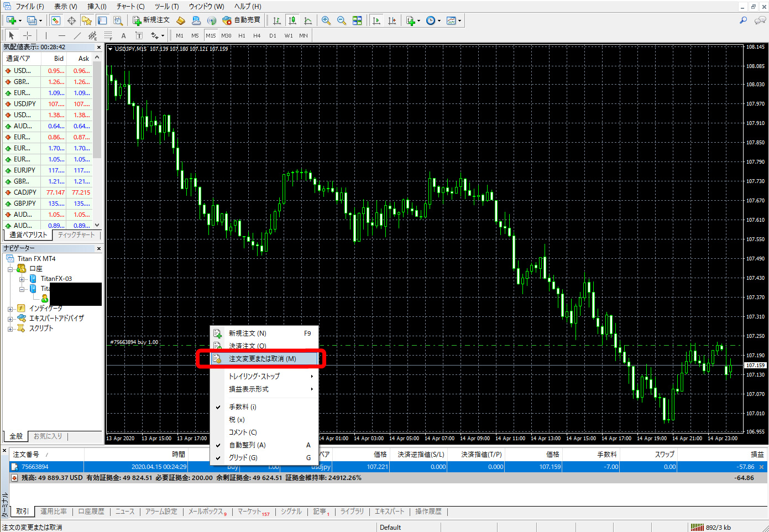The height and width of the screenshot is (532, 769).
Task: Switch chart to candlestick icon
Action: 292,20
